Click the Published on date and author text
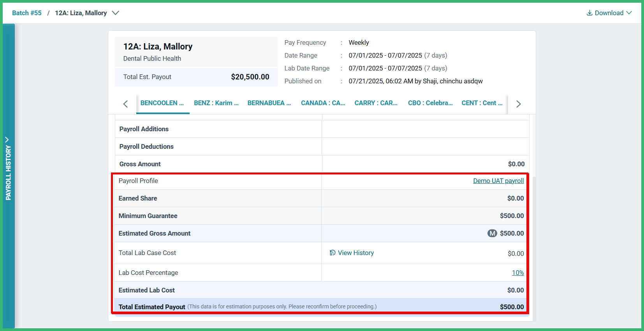 [x=415, y=81]
